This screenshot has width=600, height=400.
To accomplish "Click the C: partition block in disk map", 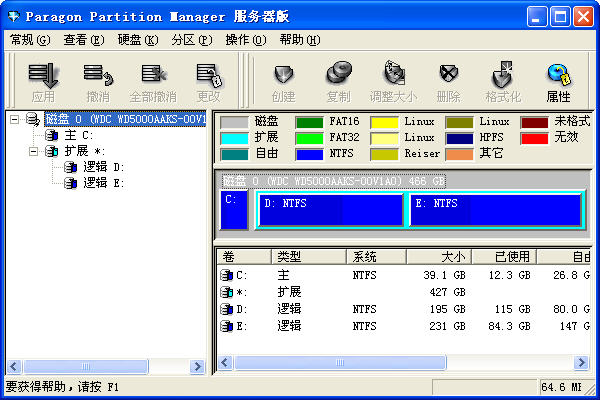I will pyautogui.click(x=234, y=210).
